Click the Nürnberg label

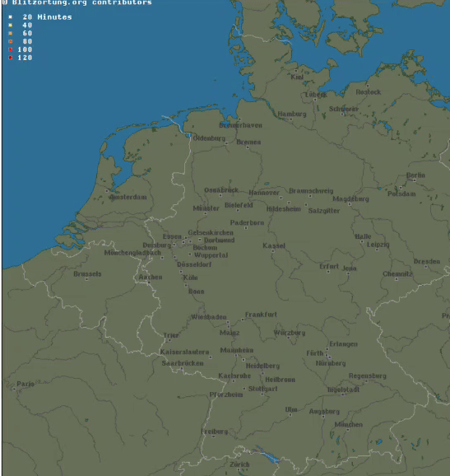[x=331, y=363]
